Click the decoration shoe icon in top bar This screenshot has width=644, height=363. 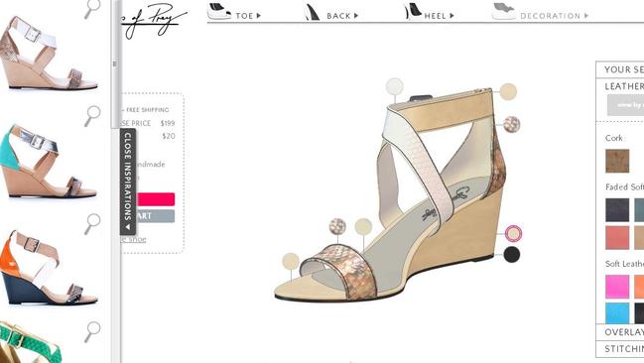[x=504, y=11]
